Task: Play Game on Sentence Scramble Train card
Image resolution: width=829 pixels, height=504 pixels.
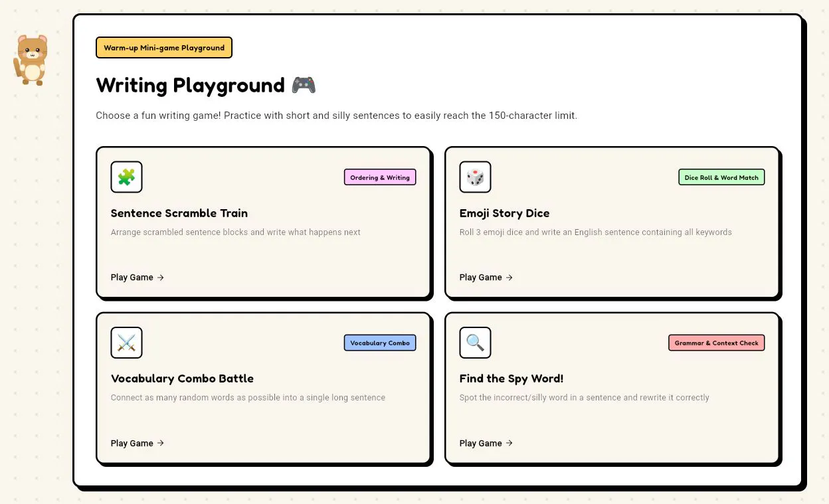Action: point(138,278)
